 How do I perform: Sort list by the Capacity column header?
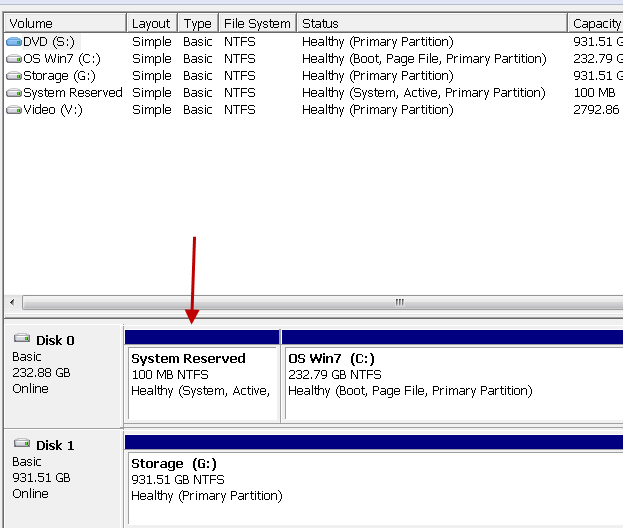pos(596,23)
